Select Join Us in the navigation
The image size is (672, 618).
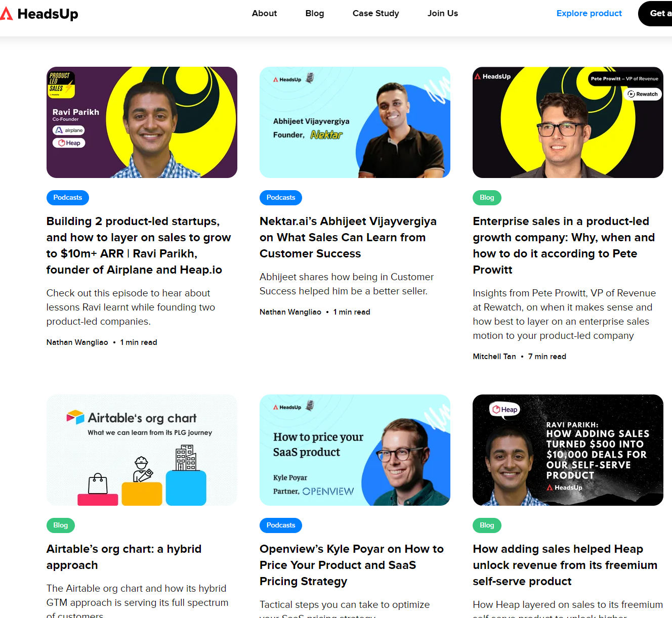(443, 13)
